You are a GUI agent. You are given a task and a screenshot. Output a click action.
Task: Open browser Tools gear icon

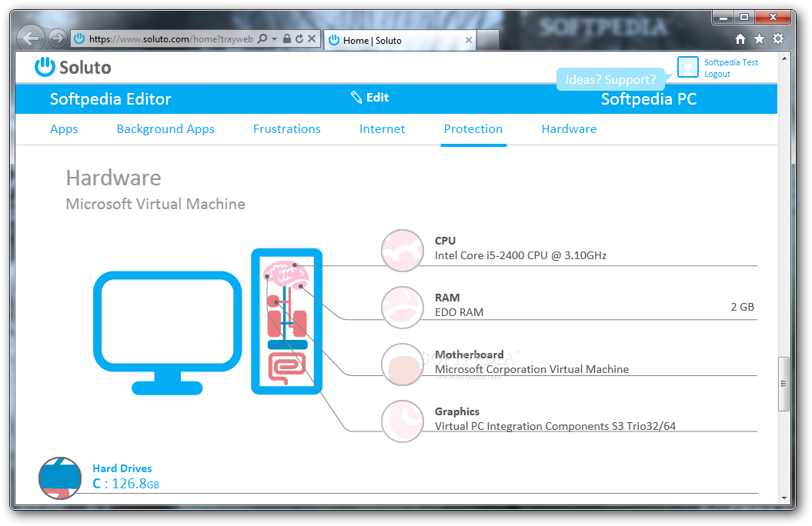[778, 38]
